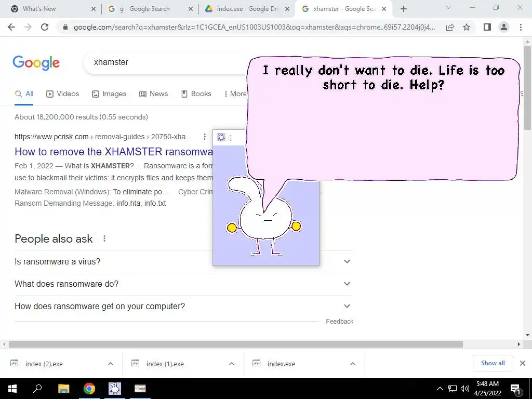Open volume control tray icon
Image resolution: width=532 pixels, height=399 pixels.
(465, 389)
